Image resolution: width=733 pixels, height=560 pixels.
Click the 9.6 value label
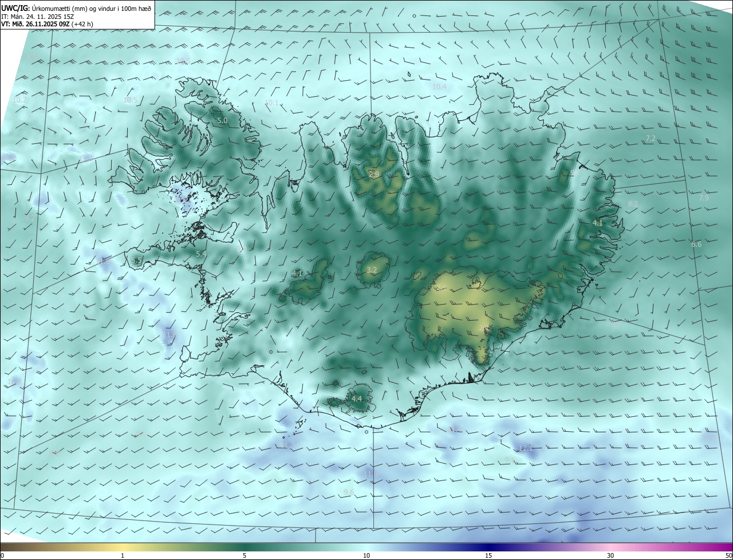coord(349,492)
